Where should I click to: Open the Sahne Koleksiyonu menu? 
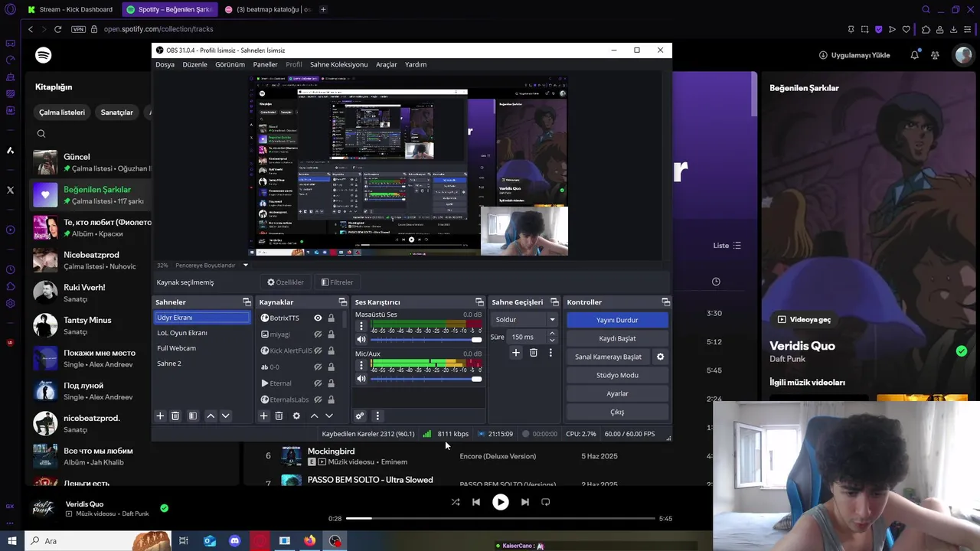tap(338, 64)
